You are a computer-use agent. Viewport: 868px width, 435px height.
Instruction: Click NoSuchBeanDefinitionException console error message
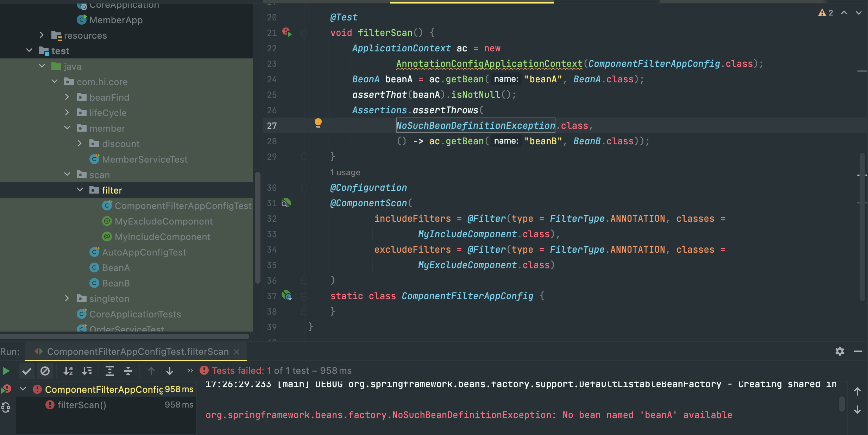[x=469, y=415]
